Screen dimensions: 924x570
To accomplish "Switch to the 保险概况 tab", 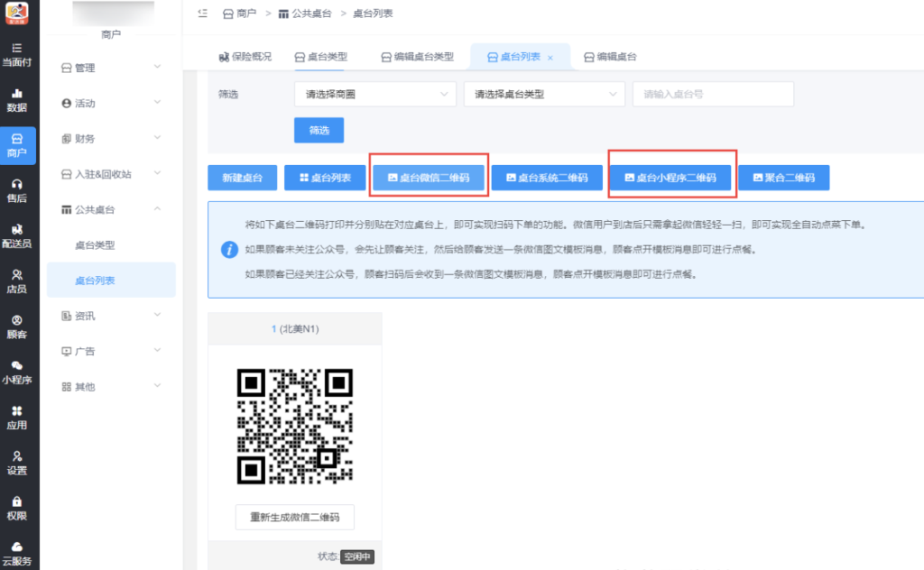I will coord(250,55).
